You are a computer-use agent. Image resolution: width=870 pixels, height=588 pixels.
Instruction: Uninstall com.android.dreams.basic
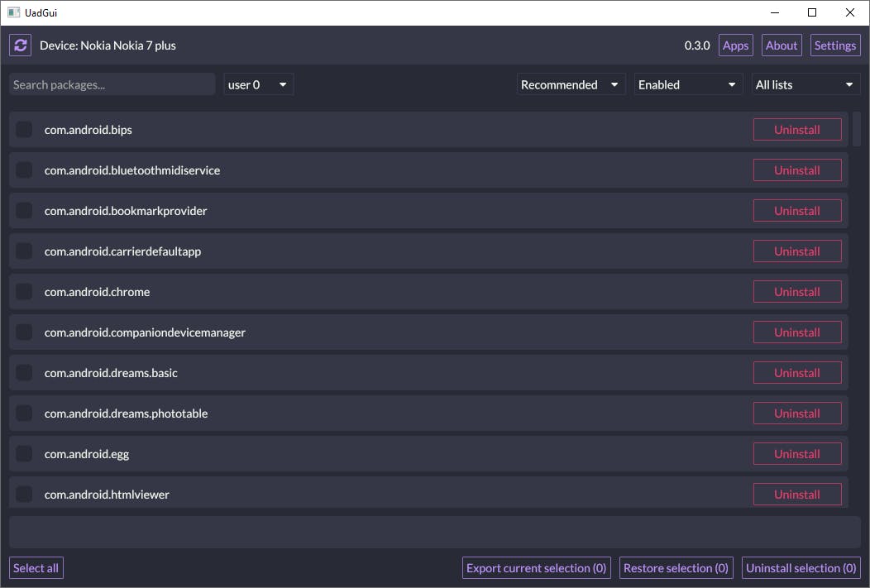[x=797, y=373]
